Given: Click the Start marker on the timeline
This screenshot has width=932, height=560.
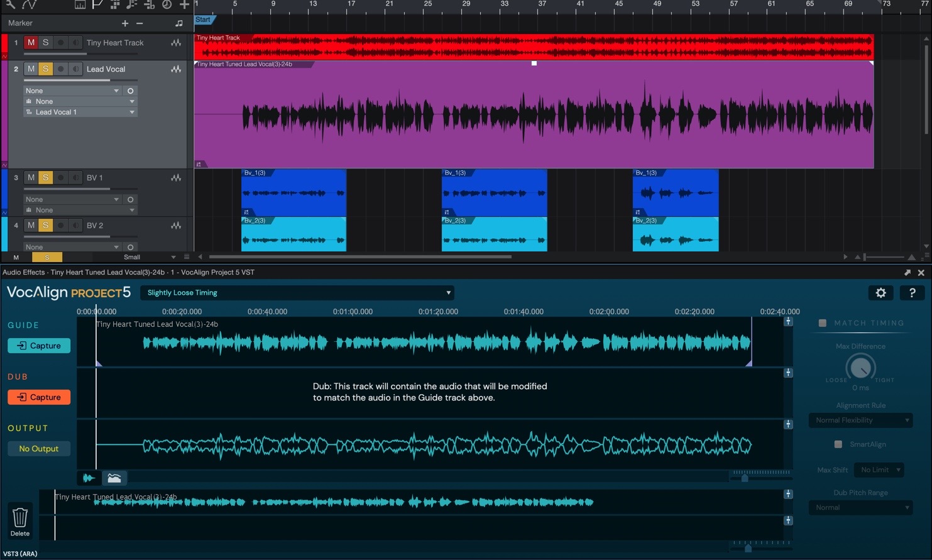Looking at the screenshot, I should click(x=203, y=20).
